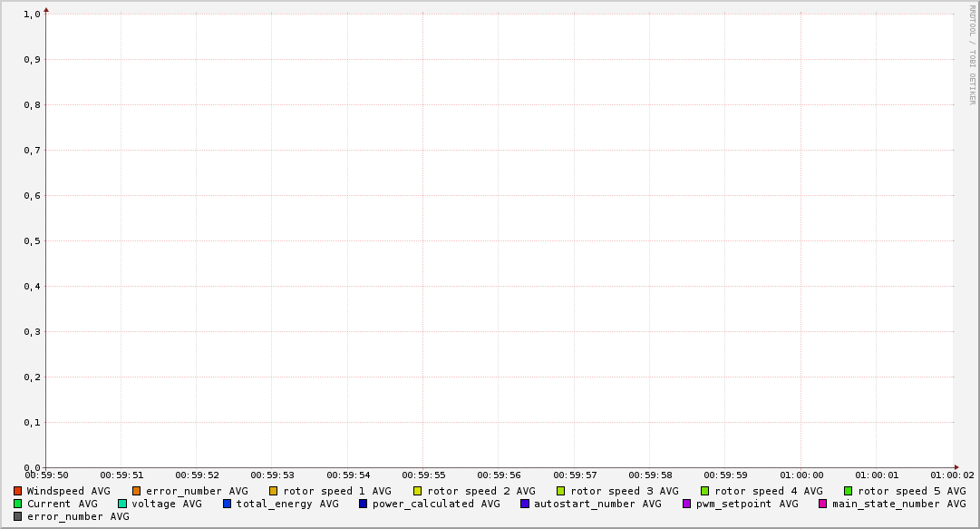This screenshot has height=529, width=980.
Task: Select the green Current AVG swatch
Action: [18, 504]
